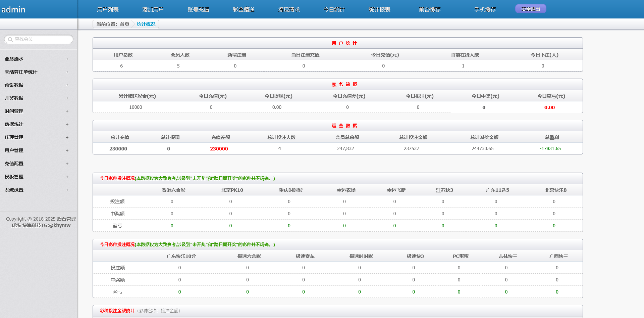Click the 首页 breadcrumb link
This screenshot has width=644, height=318.
(x=124, y=24)
